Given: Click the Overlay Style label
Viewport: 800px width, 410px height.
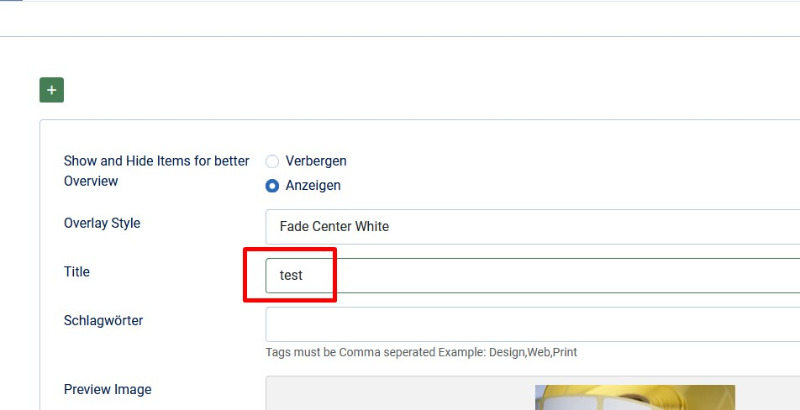Looking at the screenshot, I should 102,223.
